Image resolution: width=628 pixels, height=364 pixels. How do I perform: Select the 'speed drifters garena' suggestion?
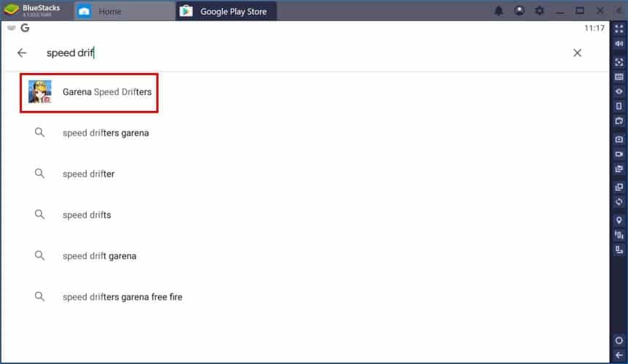click(106, 133)
